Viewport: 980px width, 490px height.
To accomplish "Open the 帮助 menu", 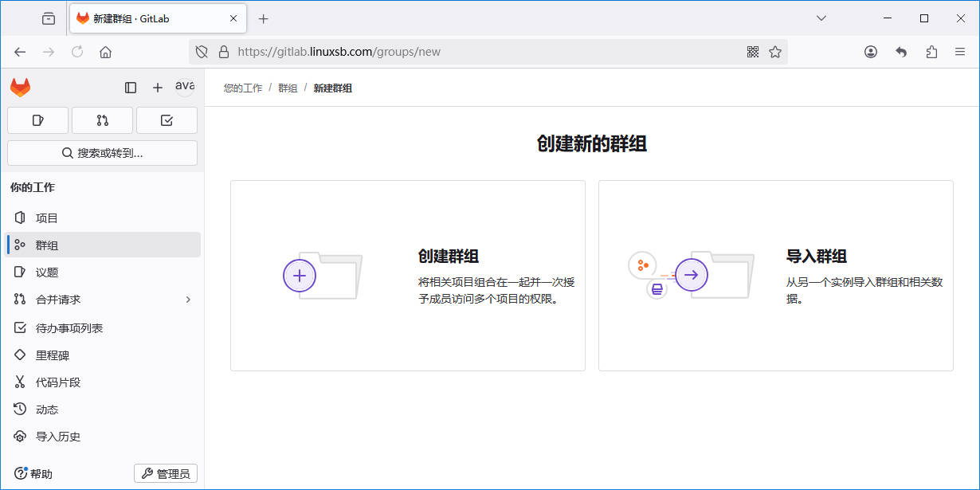I will (x=33, y=474).
